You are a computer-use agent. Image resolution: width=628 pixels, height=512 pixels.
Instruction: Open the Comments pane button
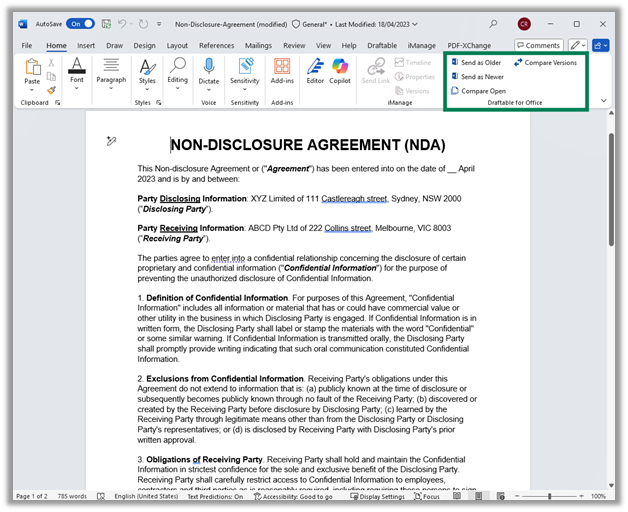tap(538, 45)
